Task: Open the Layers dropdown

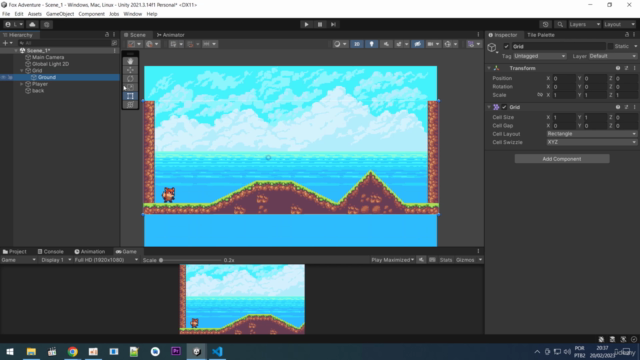Action: [x=584, y=24]
